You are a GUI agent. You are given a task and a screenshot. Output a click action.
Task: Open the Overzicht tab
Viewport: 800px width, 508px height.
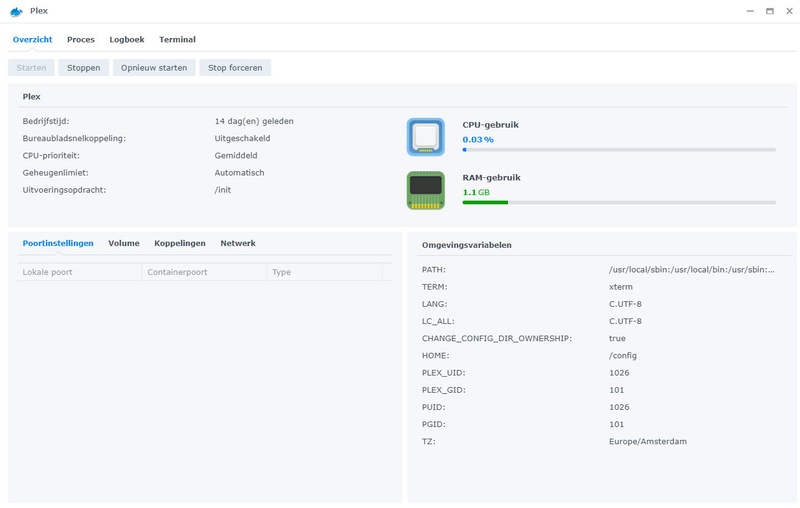[33, 39]
